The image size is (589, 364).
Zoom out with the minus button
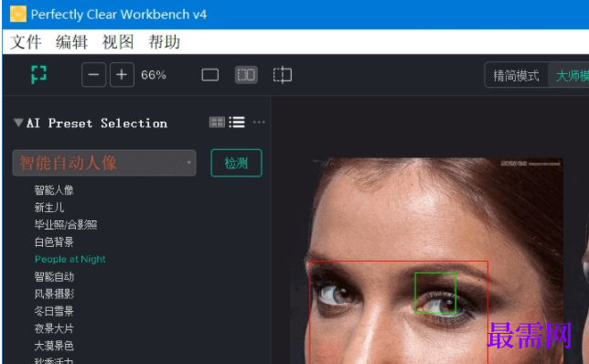click(93, 75)
